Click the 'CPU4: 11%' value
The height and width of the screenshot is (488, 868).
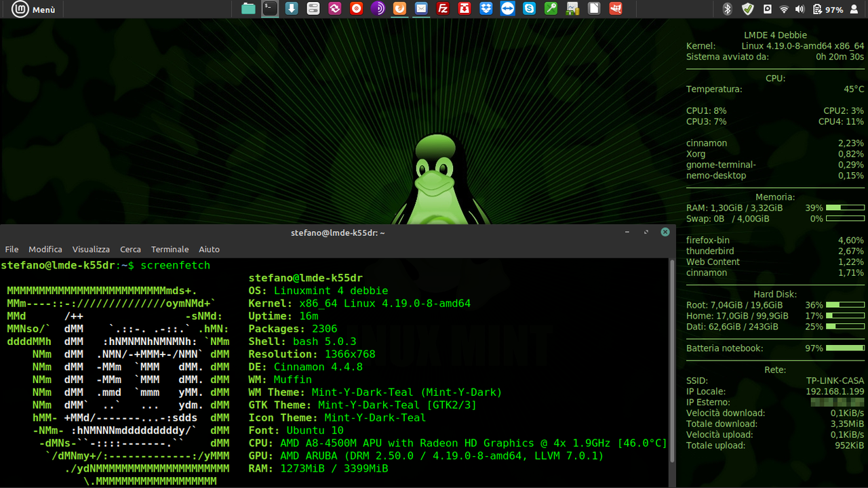(x=841, y=122)
